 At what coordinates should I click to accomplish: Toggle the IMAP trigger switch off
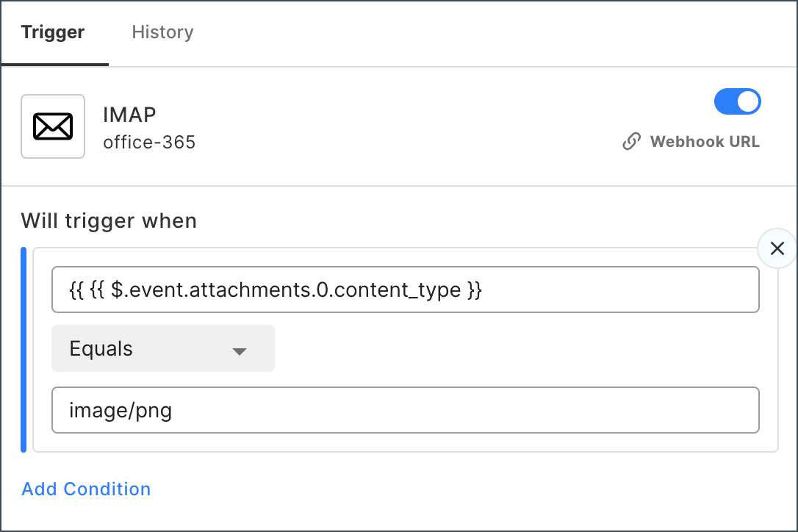738,101
